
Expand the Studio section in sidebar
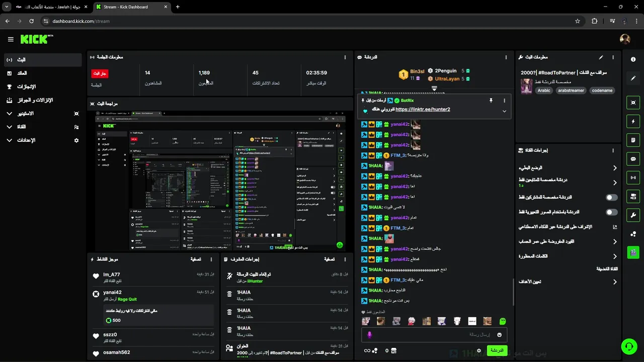9,114
